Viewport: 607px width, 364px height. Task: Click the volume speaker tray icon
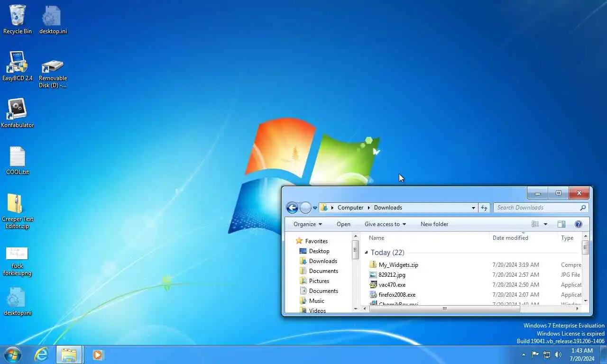558,355
